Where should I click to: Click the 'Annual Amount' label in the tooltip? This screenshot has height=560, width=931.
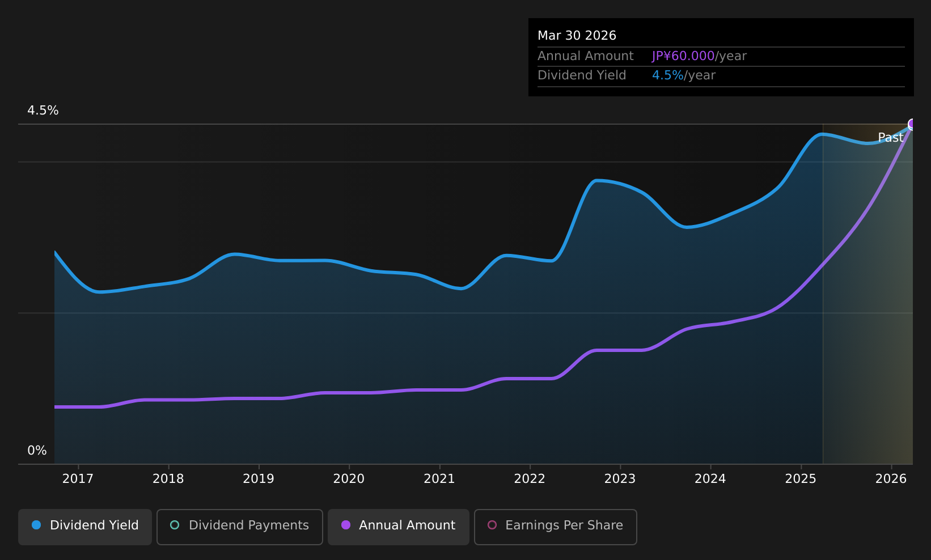click(x=586, y=56)
